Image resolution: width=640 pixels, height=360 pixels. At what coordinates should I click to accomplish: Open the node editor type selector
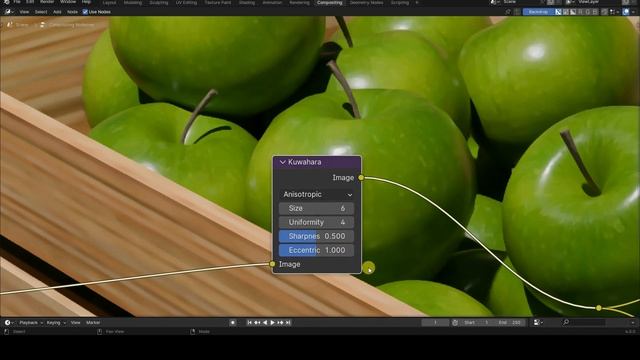9,12
